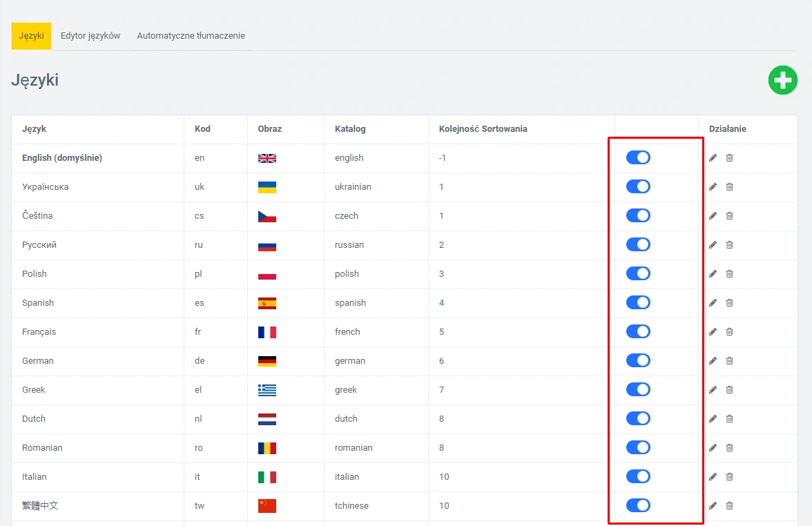
Task: Select the Języki tab
Action: tap(31, 36)
